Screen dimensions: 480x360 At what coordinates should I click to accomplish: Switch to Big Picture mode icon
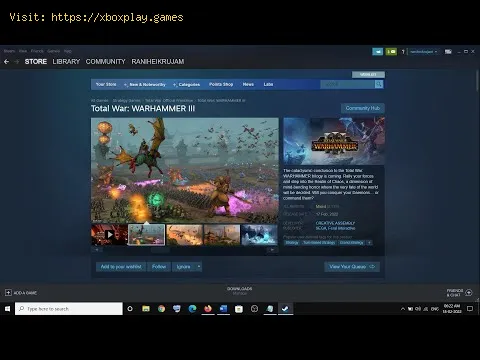[448, 52]
